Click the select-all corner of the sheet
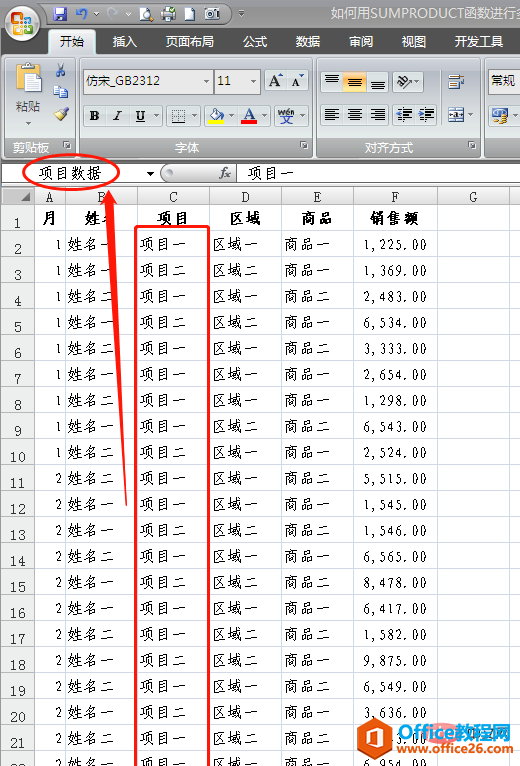 (18, 196)
